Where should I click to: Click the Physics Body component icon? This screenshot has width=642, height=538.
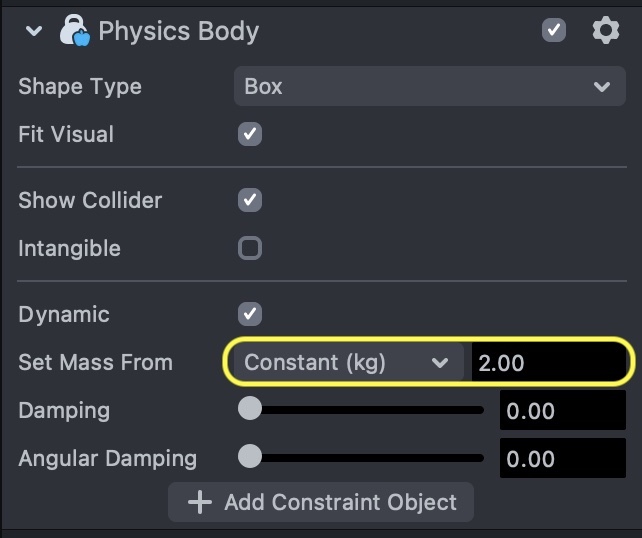click(x=75, y=31)
